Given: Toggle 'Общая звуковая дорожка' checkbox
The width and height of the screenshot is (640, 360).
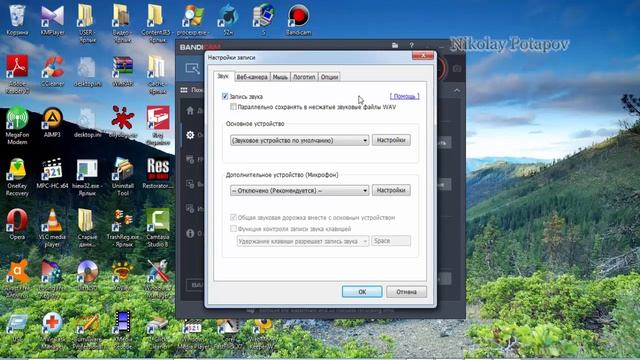Looking at the screenshot, I should (x=233, y=217).
